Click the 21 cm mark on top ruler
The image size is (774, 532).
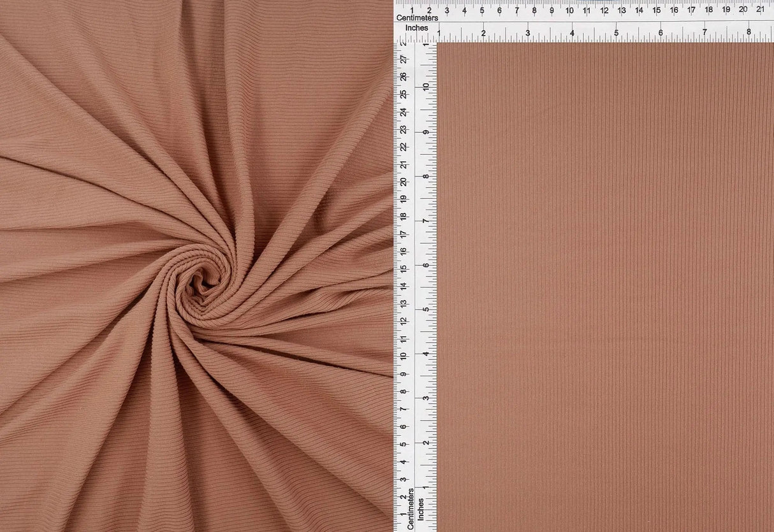point(760,10)
